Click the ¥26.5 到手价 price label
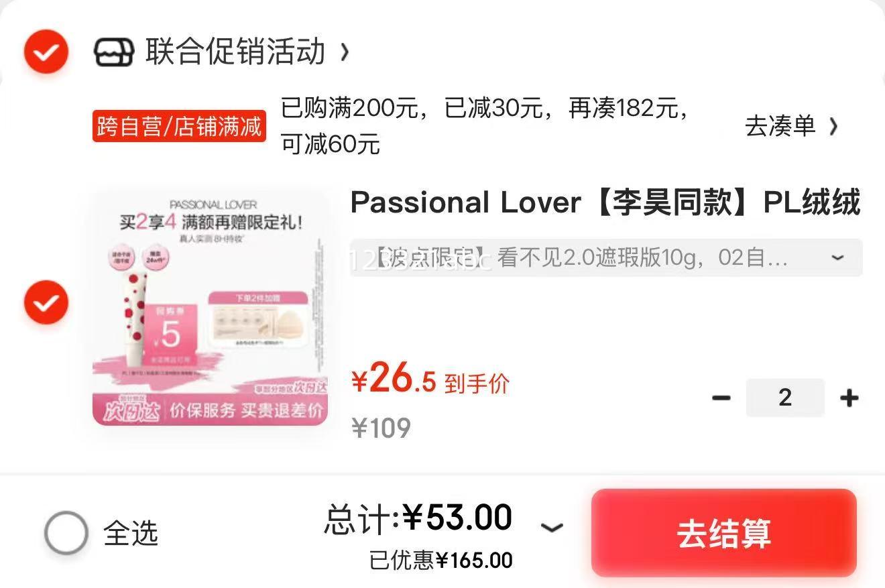This screenshot has width=885, height=588. point(430,379)
